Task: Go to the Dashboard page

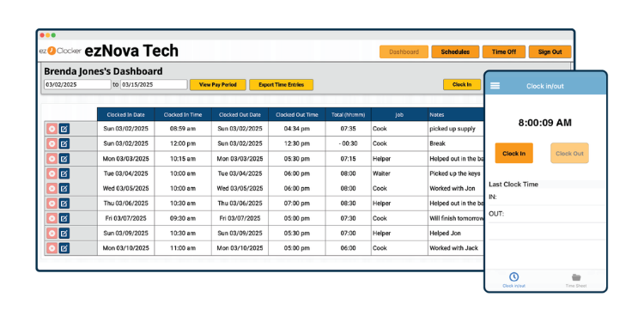Action: (x=404, y=52)
